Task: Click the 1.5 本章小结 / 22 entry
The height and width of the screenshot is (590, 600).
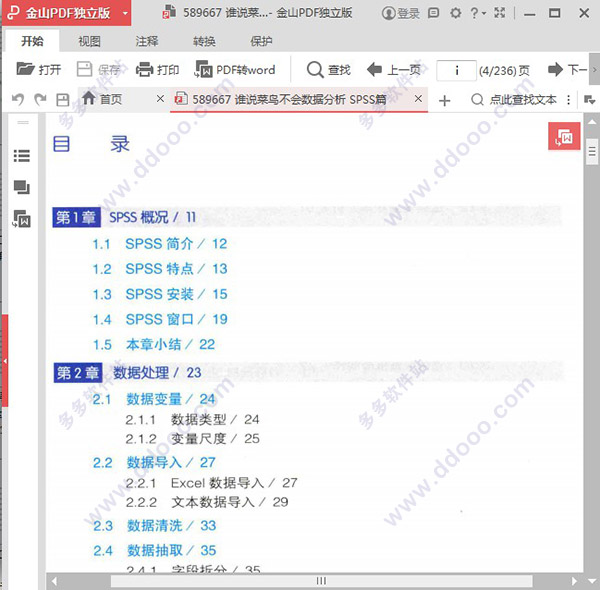Action: [x=154, y=345]
